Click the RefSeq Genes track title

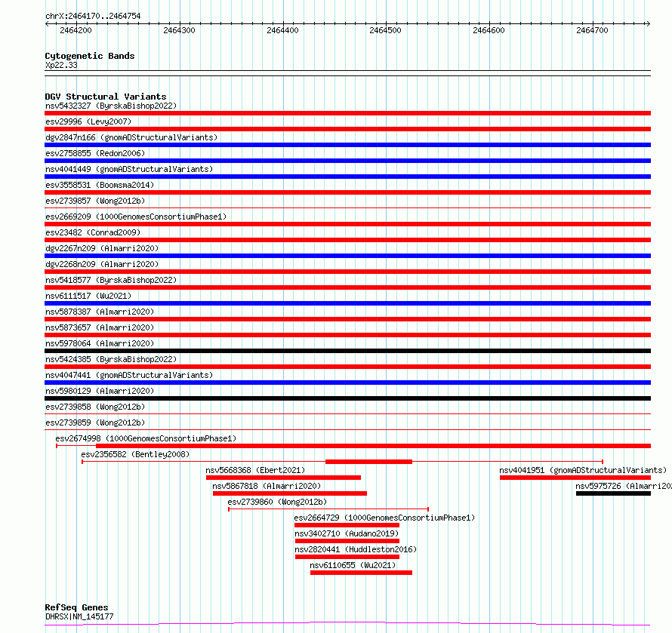pos(76,607)
